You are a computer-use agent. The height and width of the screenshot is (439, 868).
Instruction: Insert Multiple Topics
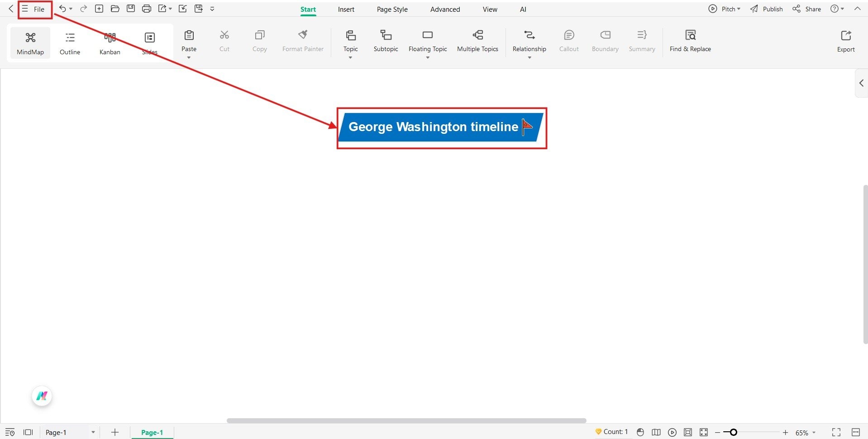477,42
